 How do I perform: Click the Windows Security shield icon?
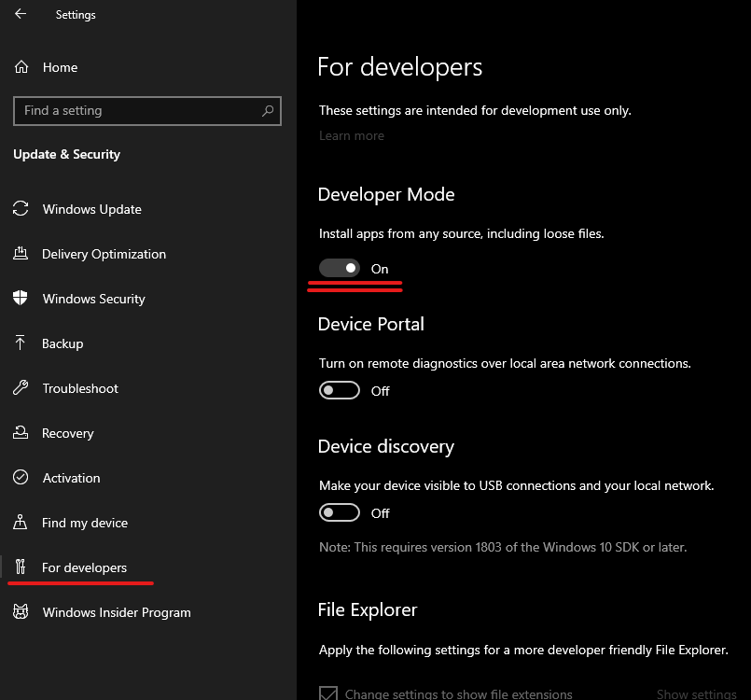click(21, 298)
